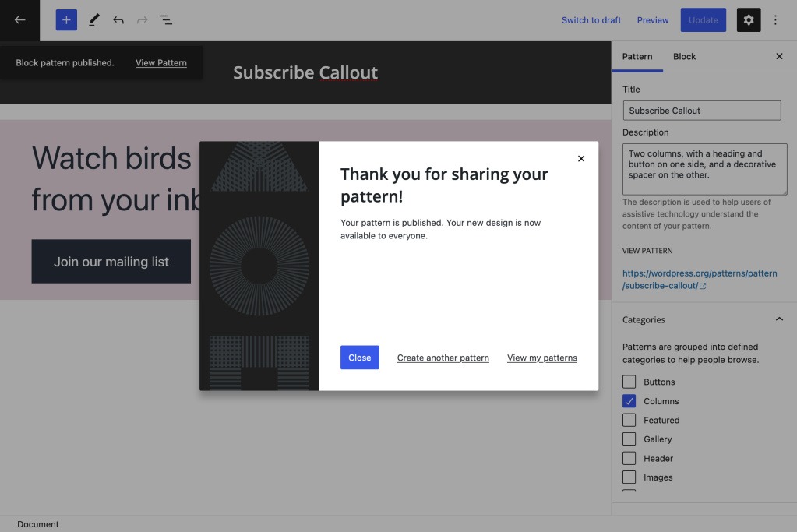Click Document in the bottom breadcrumb
Viewport: 797px width, 532px height.
tap(38, 524)
